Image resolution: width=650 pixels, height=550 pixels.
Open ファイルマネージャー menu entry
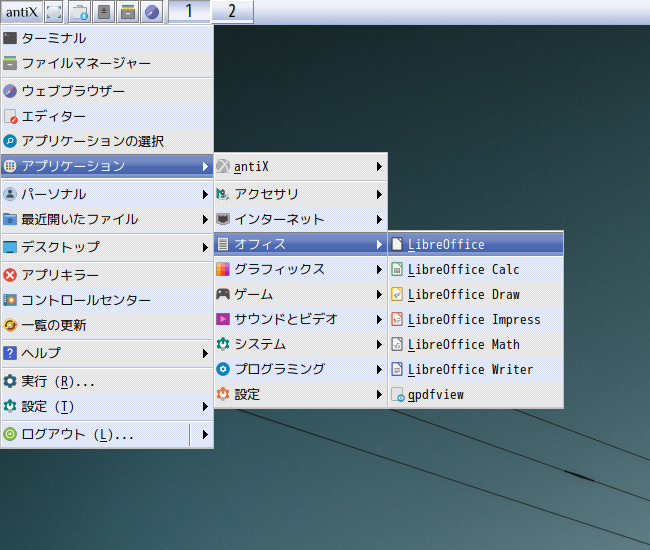tap(107, 63)
